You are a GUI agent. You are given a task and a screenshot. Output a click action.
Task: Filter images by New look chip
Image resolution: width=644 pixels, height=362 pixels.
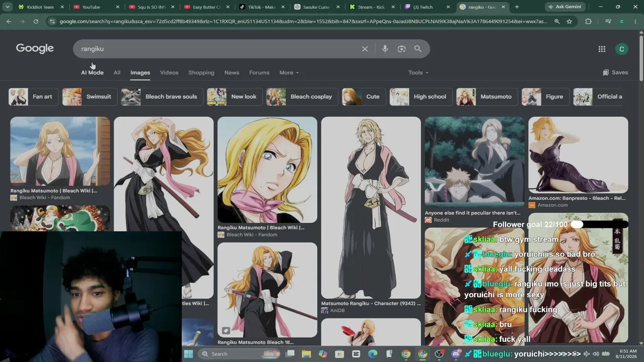(x=235, y=97)
